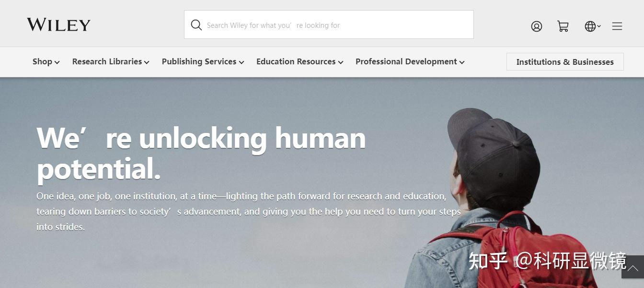Screen dimensions: 644x288
Task: Expand the Publishing Services chevron
Action: (x=241, y=62)
